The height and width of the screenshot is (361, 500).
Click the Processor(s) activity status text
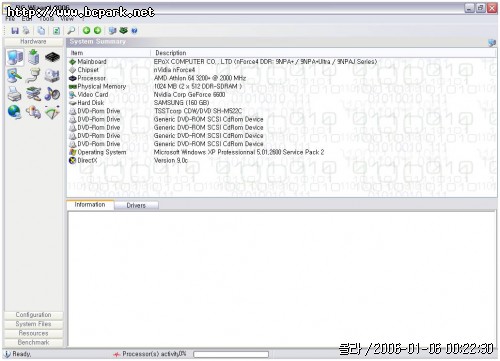pyautogui.click(x=154, y=354)
